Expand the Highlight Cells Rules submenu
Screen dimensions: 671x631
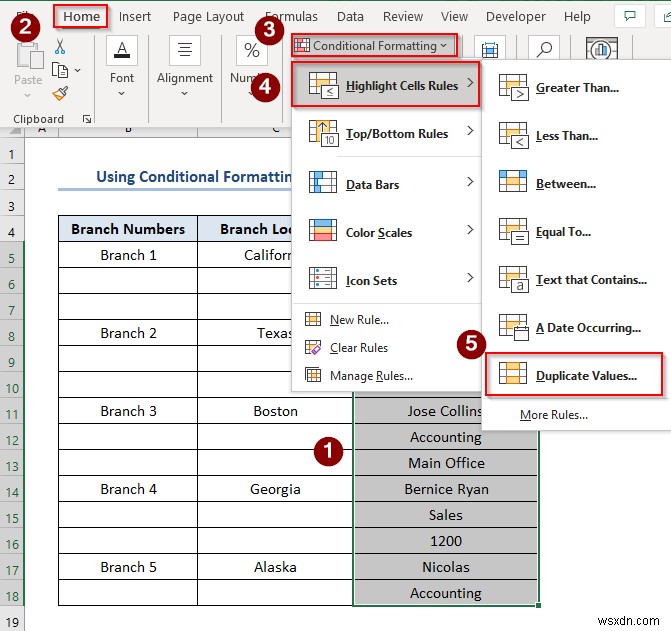(385, 85)
